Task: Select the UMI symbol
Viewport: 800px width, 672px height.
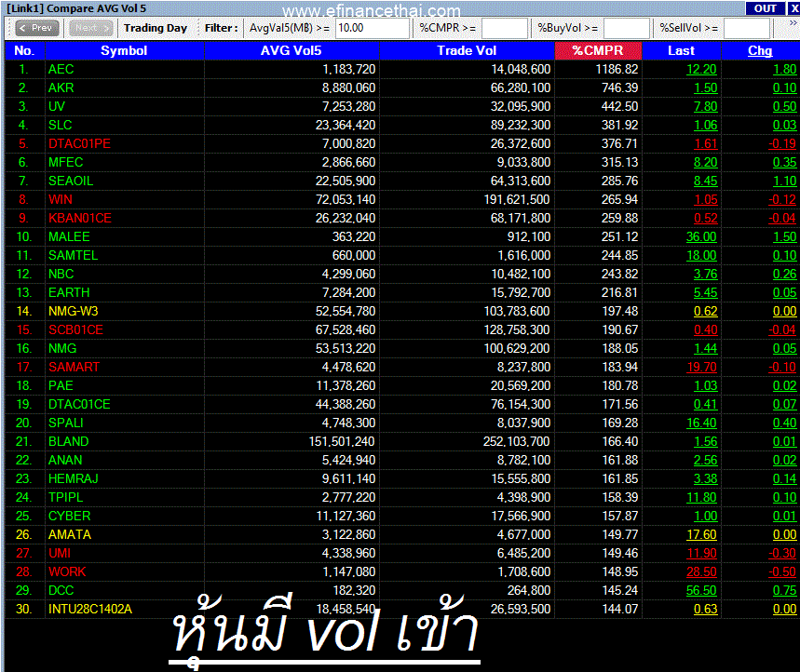Action: coord(60,553)
